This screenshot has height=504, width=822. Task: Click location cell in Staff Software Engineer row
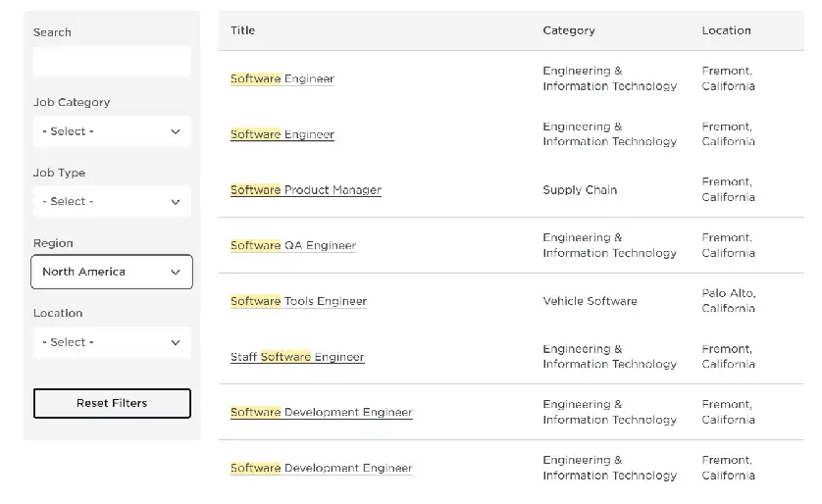click(728, 356)
